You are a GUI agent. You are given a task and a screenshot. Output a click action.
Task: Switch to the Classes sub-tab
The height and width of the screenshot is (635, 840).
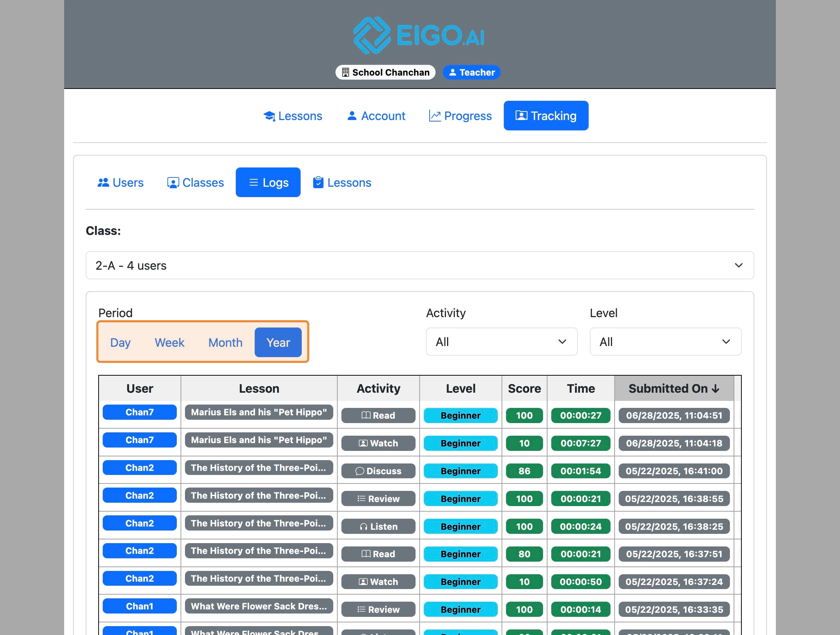point(196,183)
